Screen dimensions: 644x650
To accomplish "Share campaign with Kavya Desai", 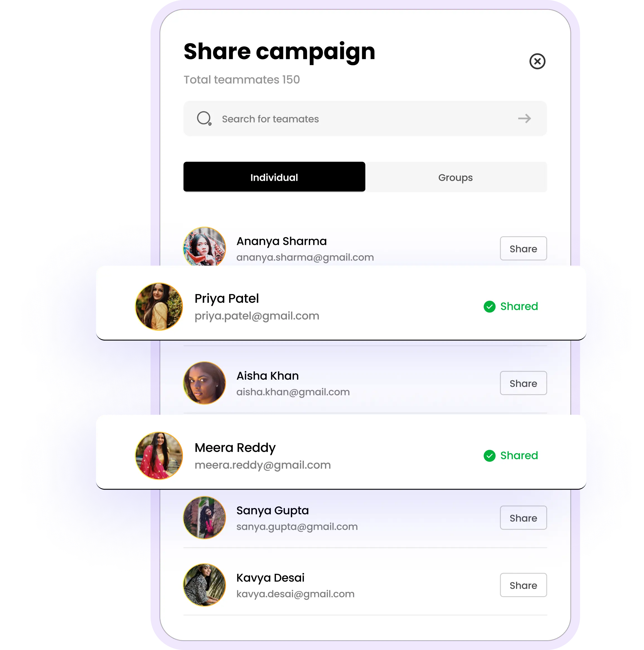I will (x=523, y=585).
